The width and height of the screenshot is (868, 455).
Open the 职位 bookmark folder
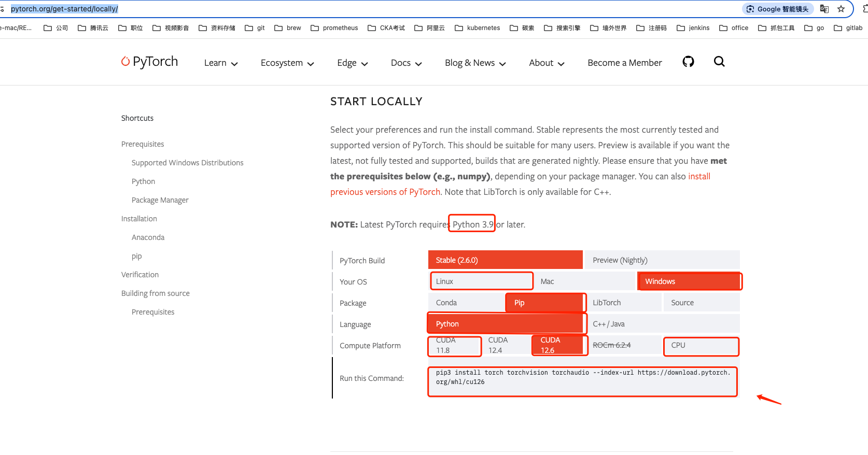[131, 28]
